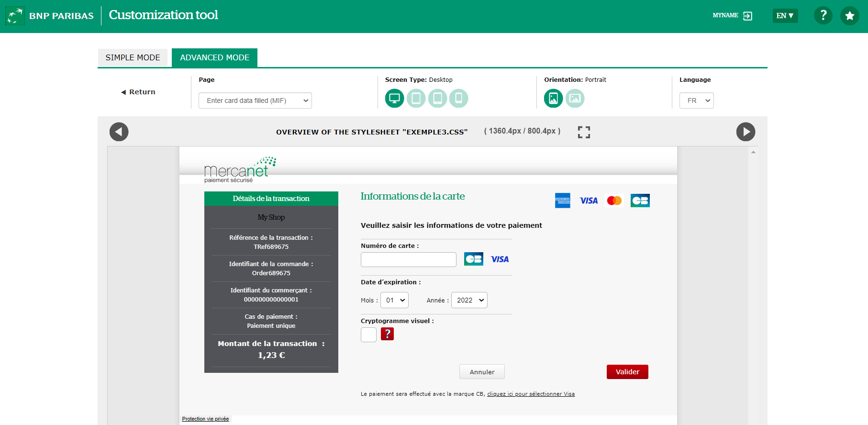Open the Mois expiration month dropdown
This screenshot has width=868, height=425.
(x=394, y=300)
